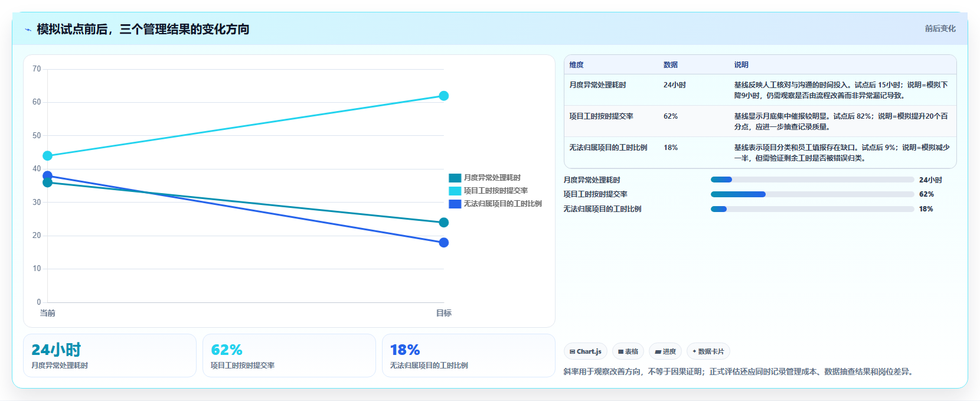Image resolution: width=980 pixels, height=401 pixels.
Task: Click the 无法归属项目的工时比例 progress bar
Action: [x=812, y=209]
